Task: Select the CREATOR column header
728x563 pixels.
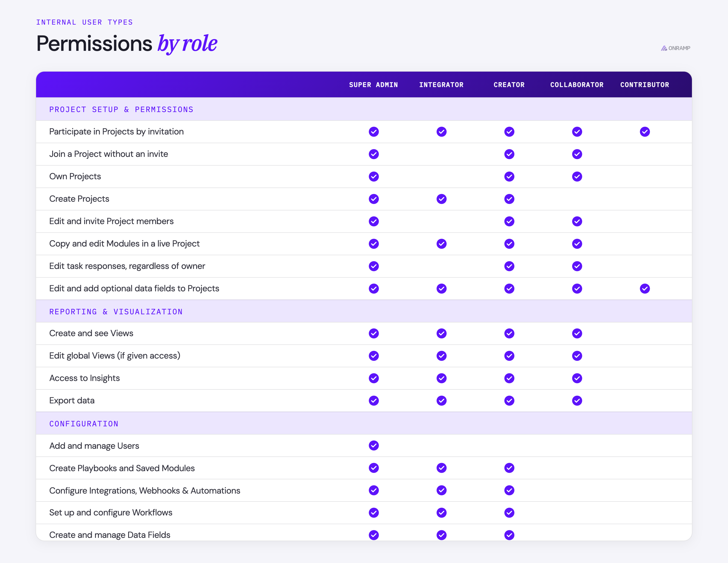Action: point(509,85)
